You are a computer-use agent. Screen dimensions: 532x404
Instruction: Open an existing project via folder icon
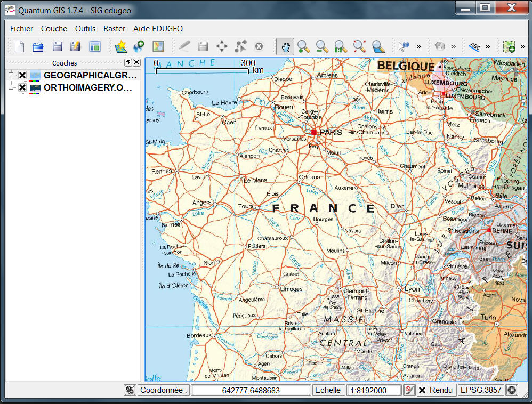click(x=38, y=46)
